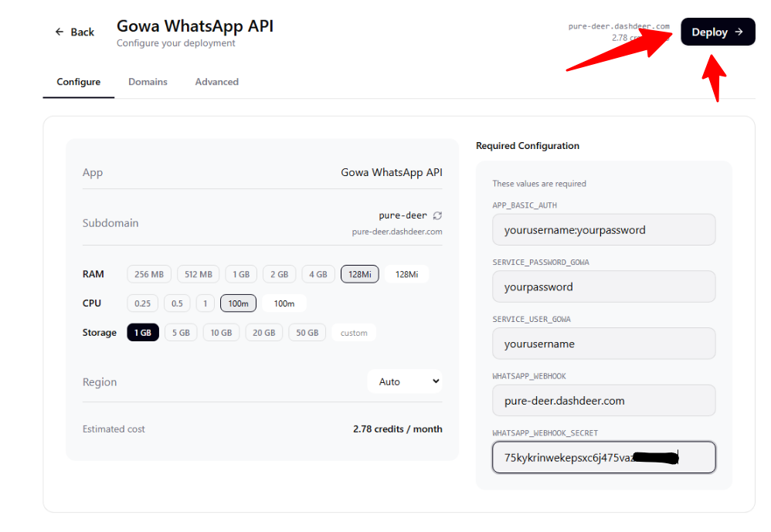
Task: Select 0.5 CPU option
Action: point(177,303)
